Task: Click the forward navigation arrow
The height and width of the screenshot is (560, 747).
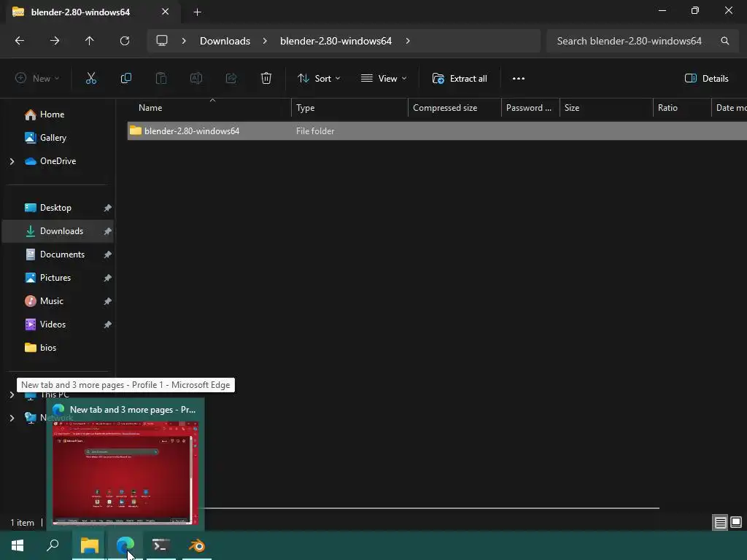Action: point(55,41)
